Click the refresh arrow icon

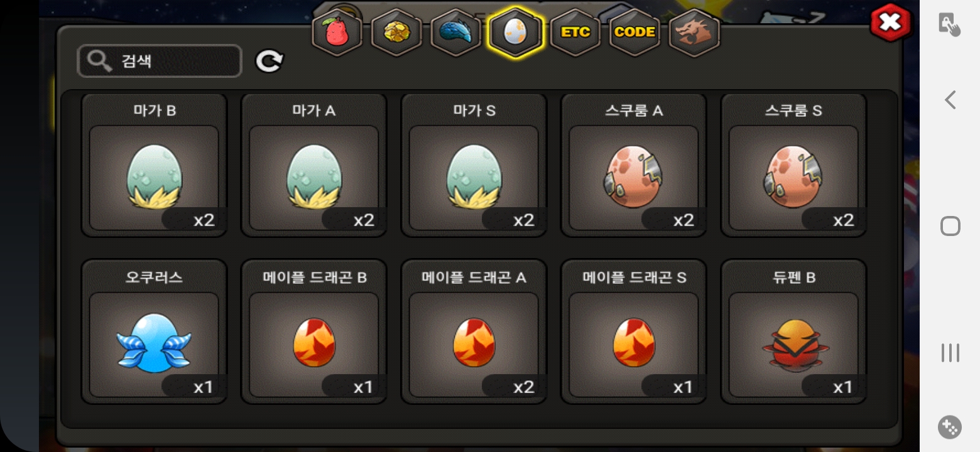tap(269, 61)
